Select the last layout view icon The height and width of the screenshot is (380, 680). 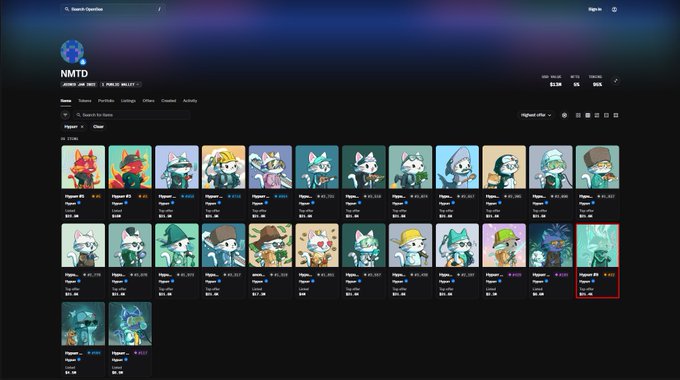tap(616, 115)
